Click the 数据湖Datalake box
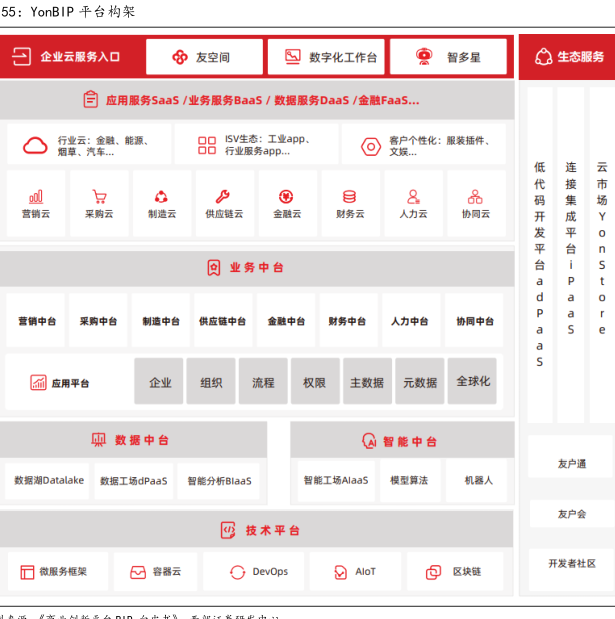The width and height of the screenshot is (615, 619). 47,481
